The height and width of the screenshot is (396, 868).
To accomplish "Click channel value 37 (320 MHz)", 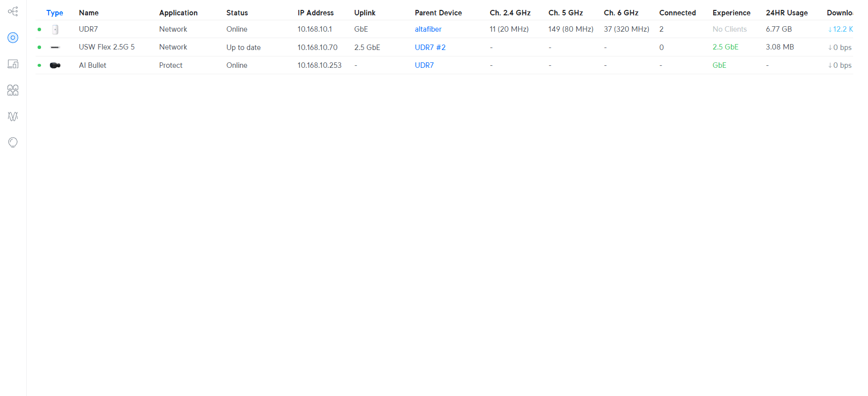I will pyautogui.click(x=627, y=29).
